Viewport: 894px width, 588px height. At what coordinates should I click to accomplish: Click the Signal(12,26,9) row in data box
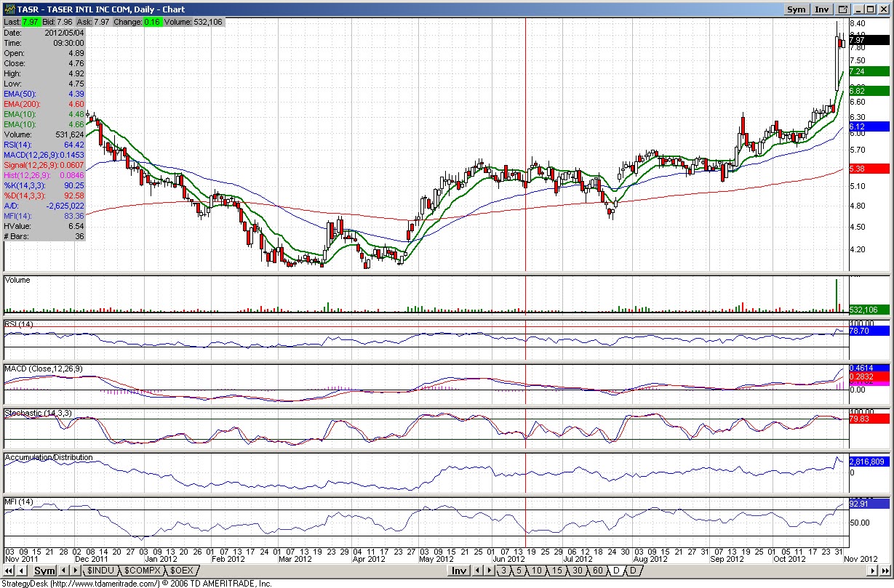point(44,165)
